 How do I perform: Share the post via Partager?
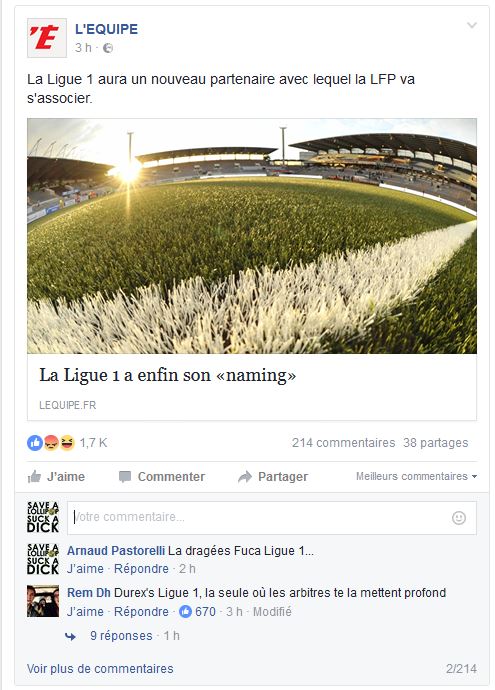point(273,477)
